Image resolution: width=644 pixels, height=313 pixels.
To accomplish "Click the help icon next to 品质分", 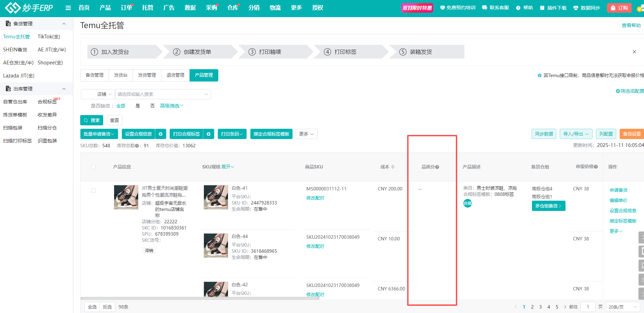I will pyautogui.click(x=437, y=167).
